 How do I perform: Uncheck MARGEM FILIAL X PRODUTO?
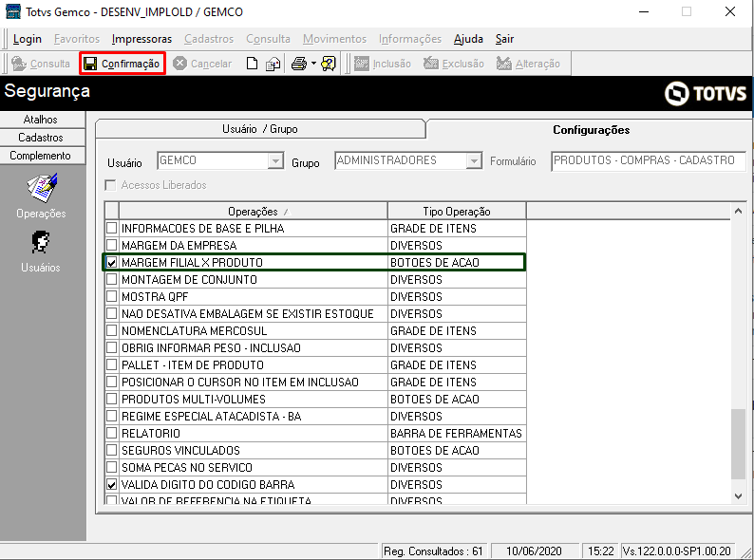click(x=111, y=263)
